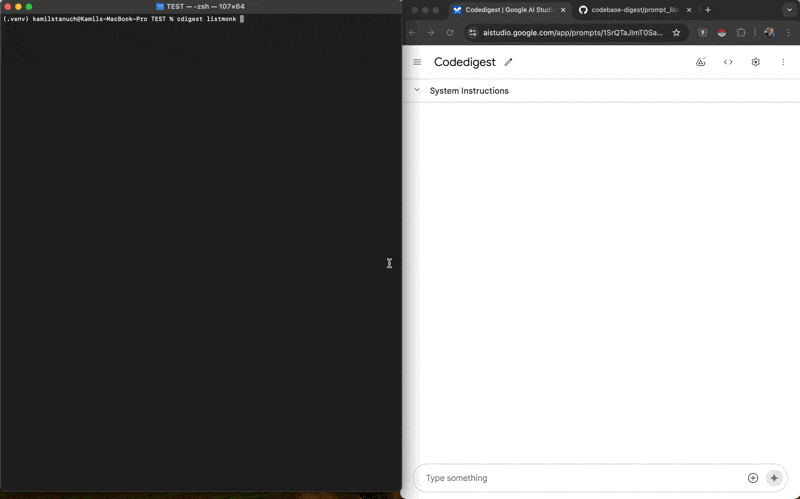Save prompt to Drive icon
The image size is (800, 499).
tap(701, 62)
